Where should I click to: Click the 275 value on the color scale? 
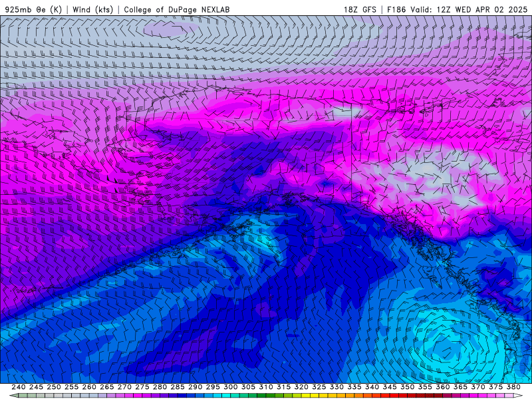[142, 387]
